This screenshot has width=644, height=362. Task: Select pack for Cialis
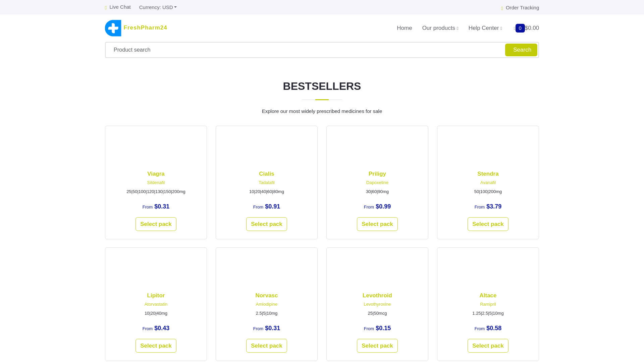(267, 224)
